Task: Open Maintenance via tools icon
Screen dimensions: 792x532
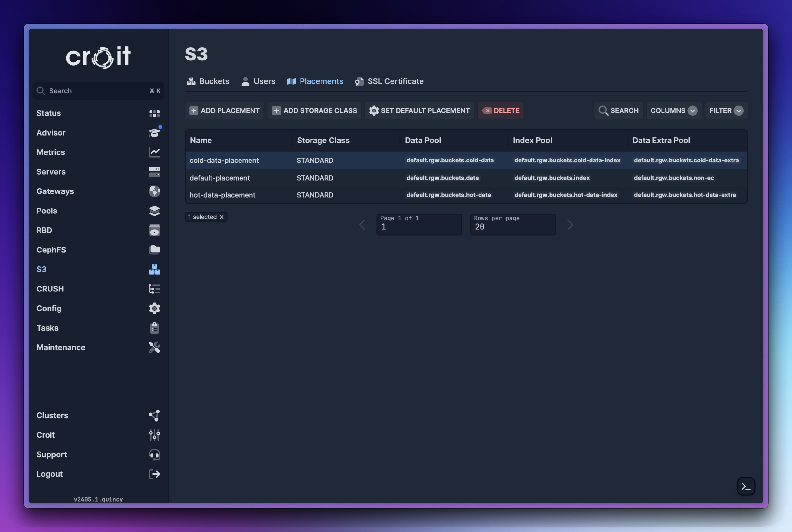Action: [154, 347]
